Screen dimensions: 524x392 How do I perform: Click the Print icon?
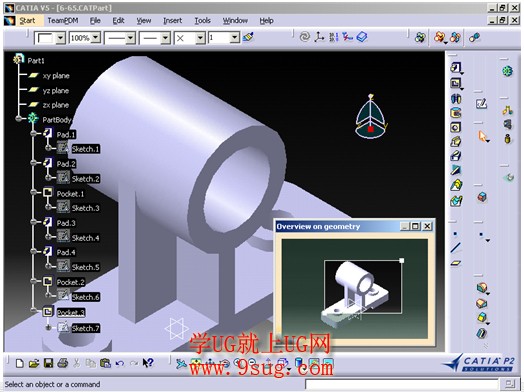pos(63,363)
